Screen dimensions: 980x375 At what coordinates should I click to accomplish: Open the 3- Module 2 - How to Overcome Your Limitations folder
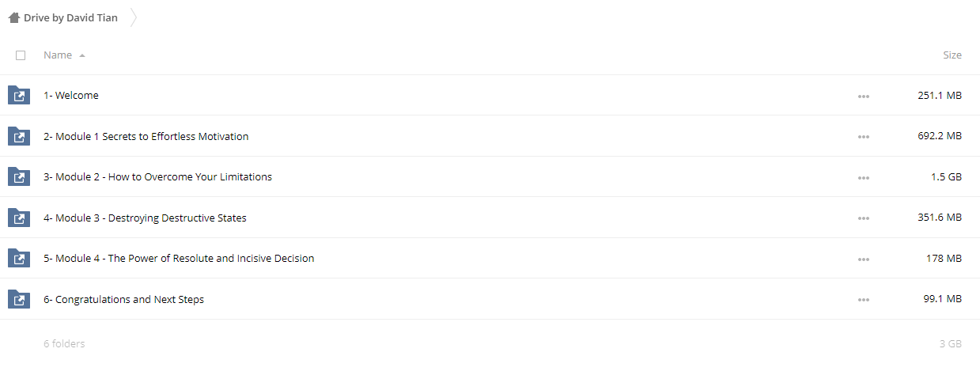click(157, 177)
